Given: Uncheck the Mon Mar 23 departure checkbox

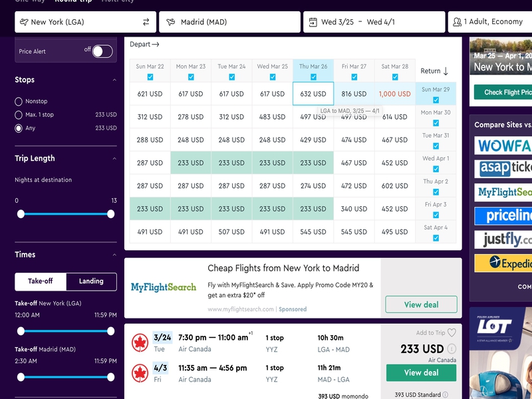Looking at the screenshot, I should pos(191,77).
